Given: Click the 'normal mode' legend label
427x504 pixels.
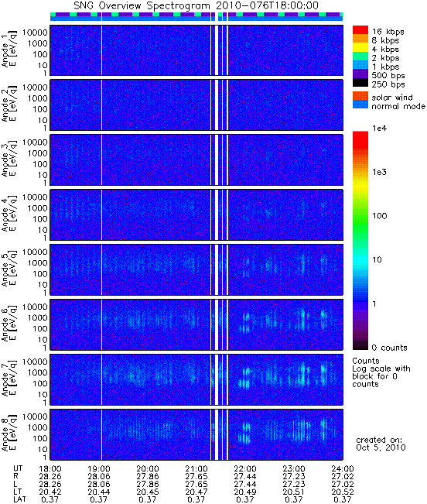Looking at the screenshot, I should [398, 106].
